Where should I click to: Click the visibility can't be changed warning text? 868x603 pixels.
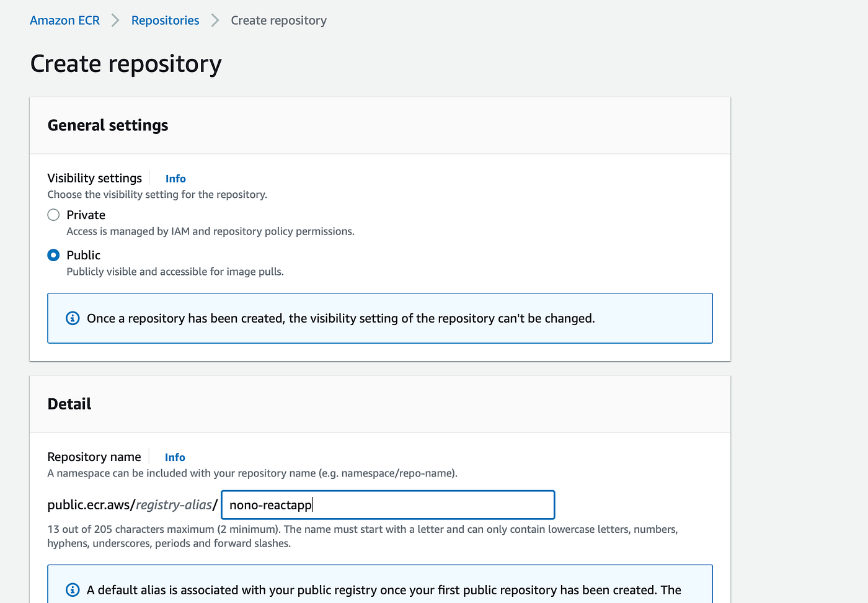tap(340, 318)
